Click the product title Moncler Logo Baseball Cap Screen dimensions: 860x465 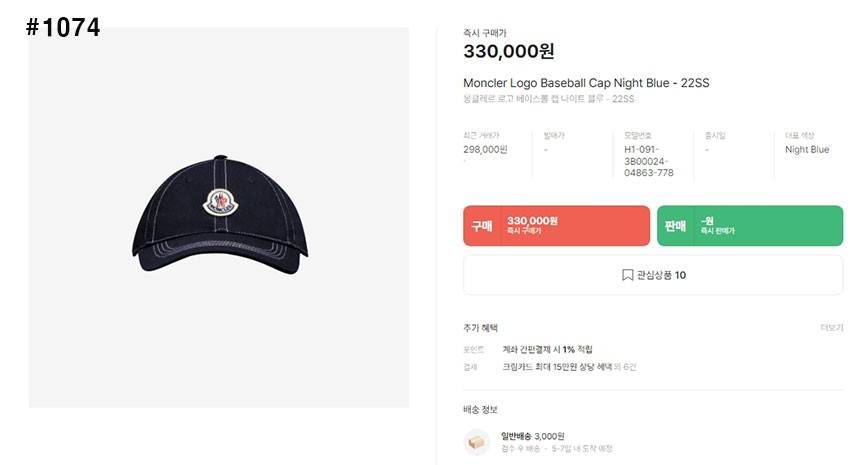587,82
